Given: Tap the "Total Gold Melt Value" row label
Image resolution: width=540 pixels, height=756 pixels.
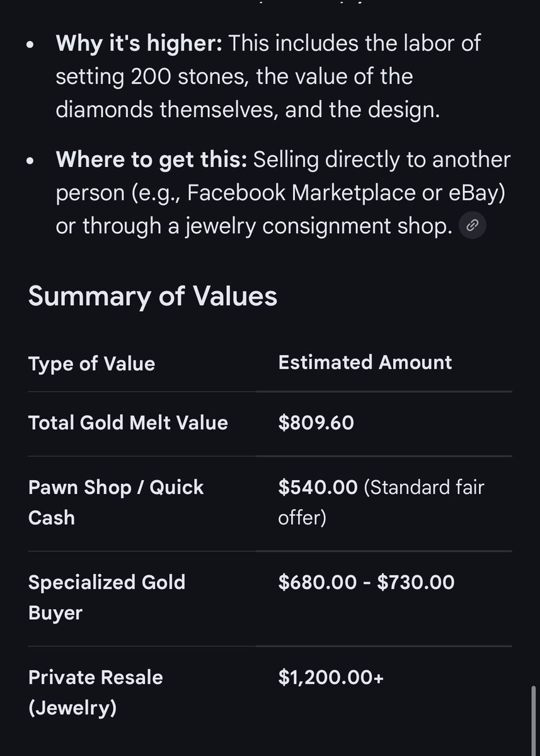Looking at the screenshot, I should 128,422.
